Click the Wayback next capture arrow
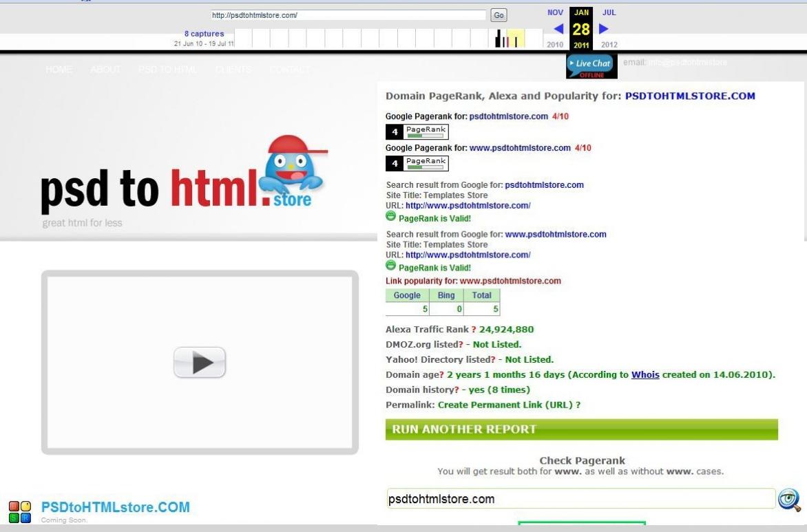The height and width of the screenshot is (532, 807). pyautogui.click(x=604, y=29)
